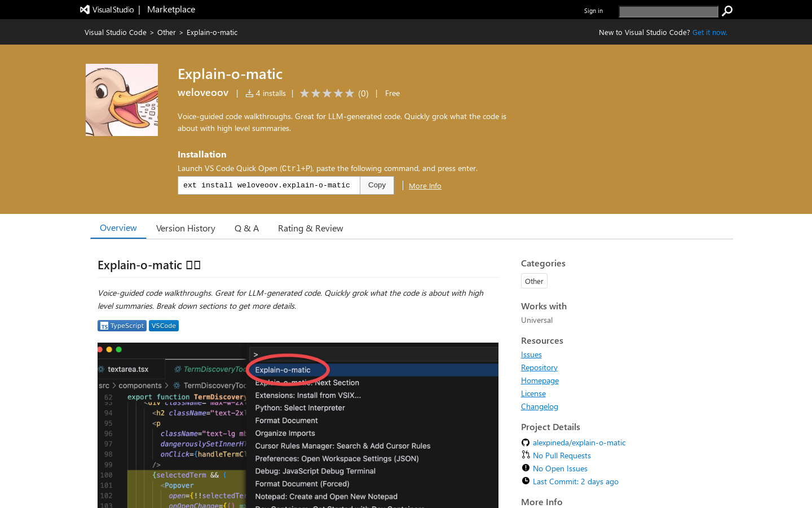Click the installs download icon
The width and height of the screenshot is (812, 508).
tap(249, 93)
